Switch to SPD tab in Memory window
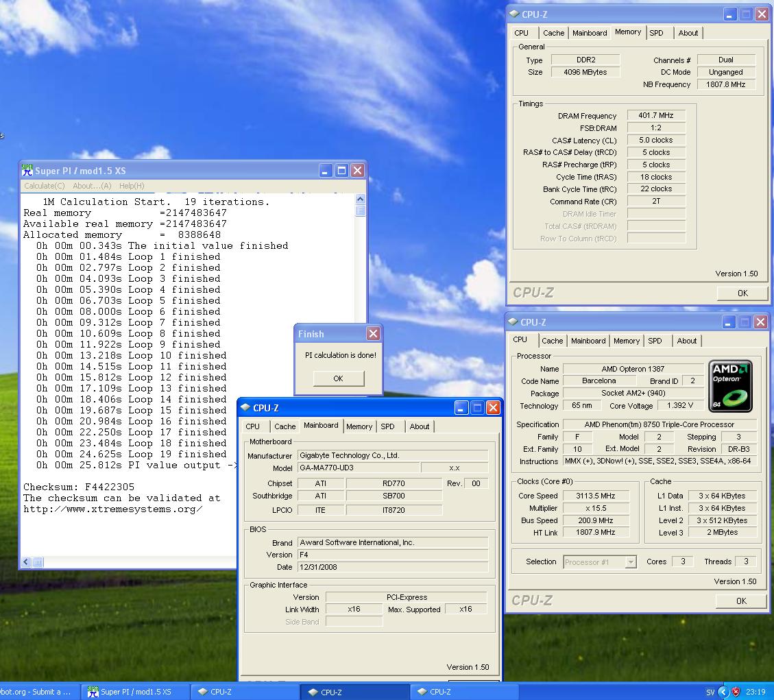The image size is (774, 700). tap(656, 33)
